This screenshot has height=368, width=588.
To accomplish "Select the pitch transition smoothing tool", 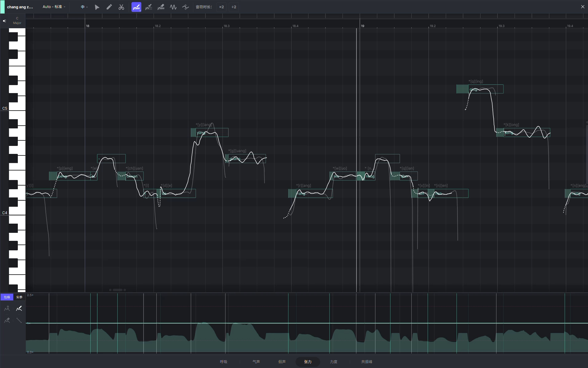I will pyautogui.click(x=185, y=7).
